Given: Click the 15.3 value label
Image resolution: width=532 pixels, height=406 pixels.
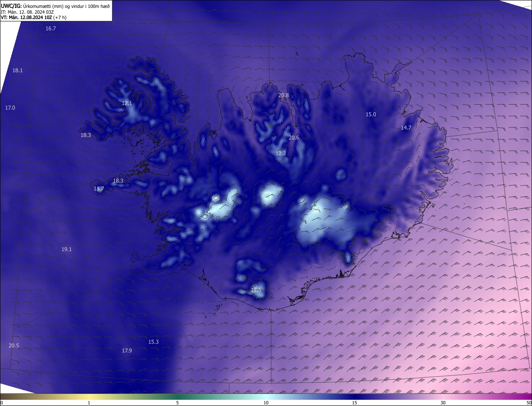Looking at the screenshot, I should point(153,342).
